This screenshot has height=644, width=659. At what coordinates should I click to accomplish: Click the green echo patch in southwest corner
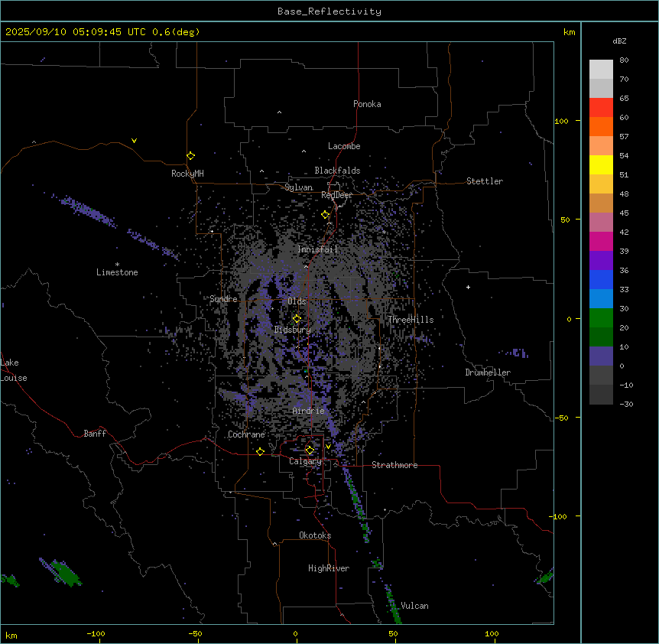pos(64,573)
